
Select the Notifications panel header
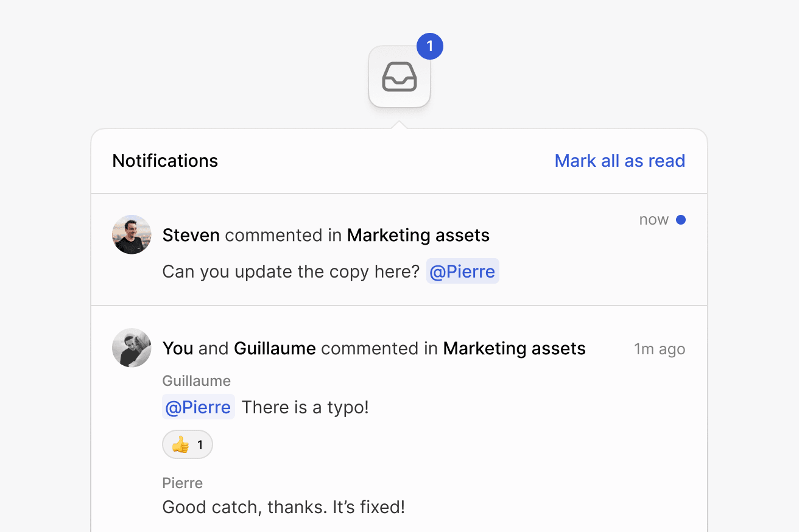pos(164,161)
